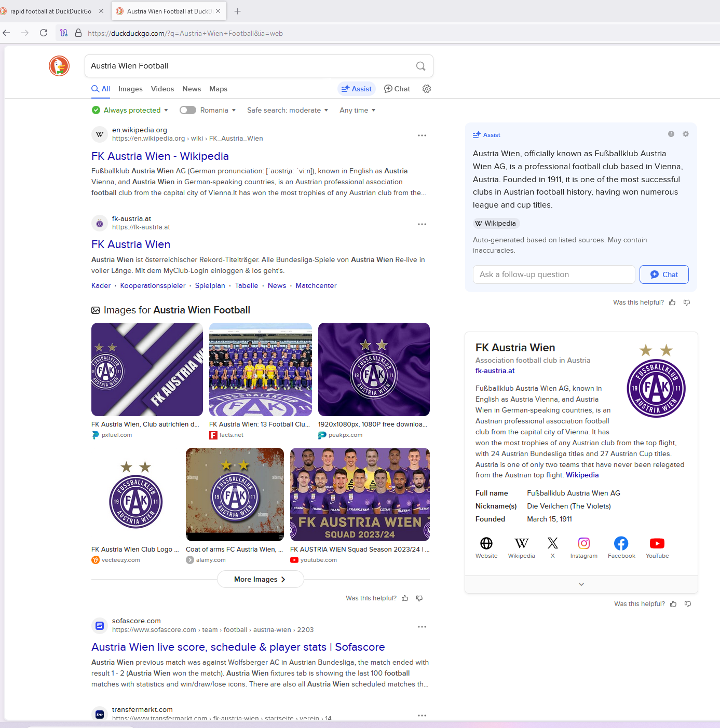The image size is (720, 728).
Task: Open the peakpx purple logo image
Action: pyautogui.click(x=374, y=369)
